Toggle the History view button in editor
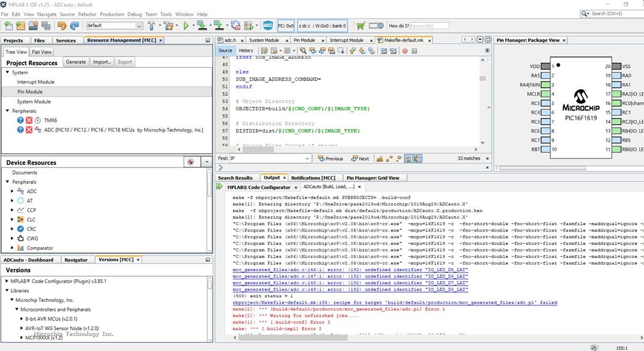This screenshot has width=644, height=351. [246, 51]
